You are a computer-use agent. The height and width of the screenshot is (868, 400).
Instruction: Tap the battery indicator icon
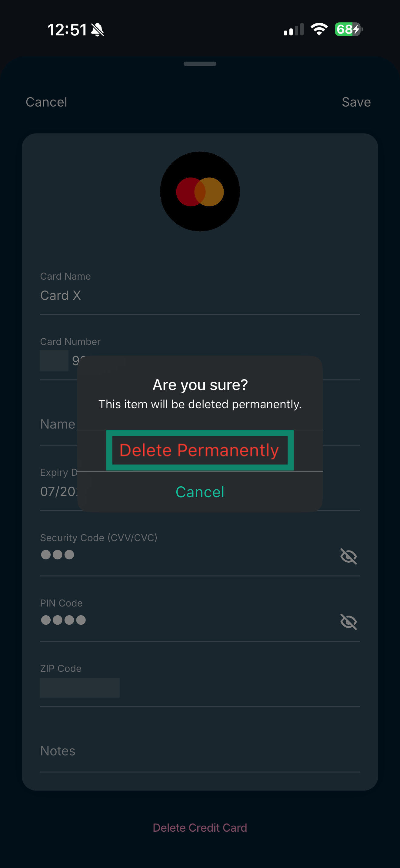348,29
